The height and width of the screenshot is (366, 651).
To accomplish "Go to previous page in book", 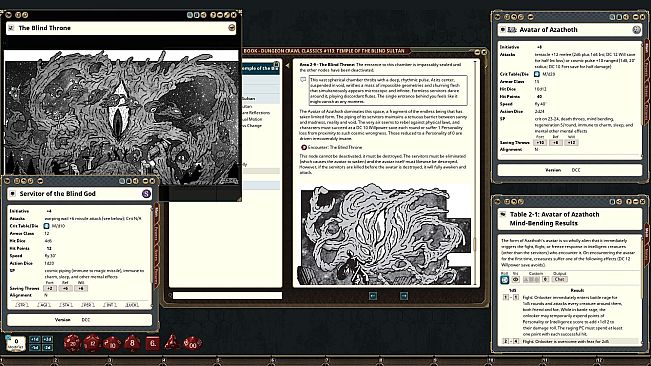I will [x=373, y=296].
